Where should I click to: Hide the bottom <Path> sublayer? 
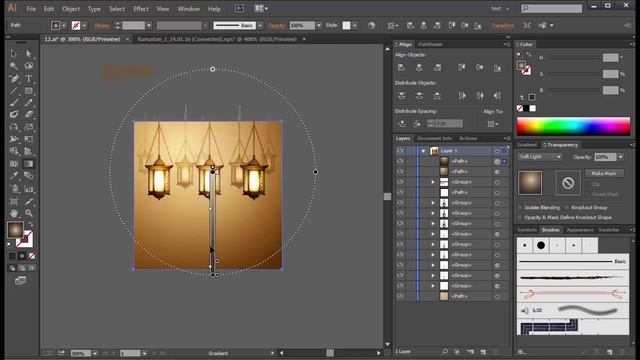(x=400, y=296)
